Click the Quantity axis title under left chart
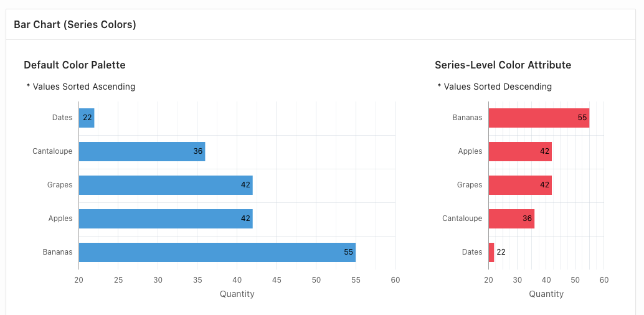The image size is (644, 315). [x=237, y=294]
